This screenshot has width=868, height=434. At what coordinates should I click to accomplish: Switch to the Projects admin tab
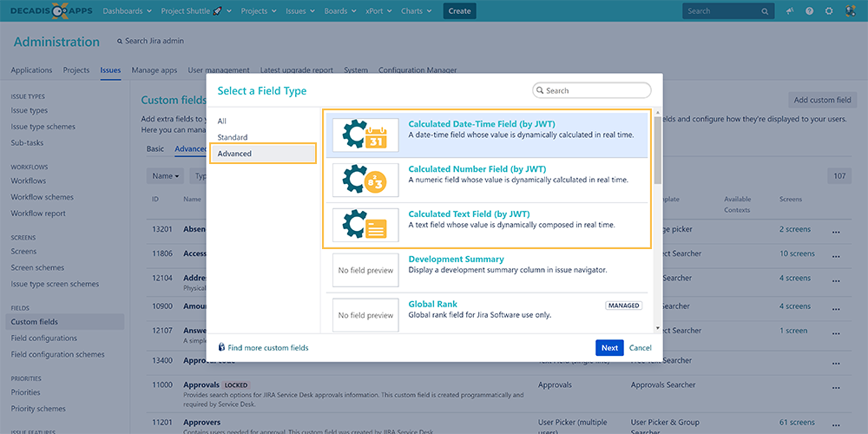76,70
